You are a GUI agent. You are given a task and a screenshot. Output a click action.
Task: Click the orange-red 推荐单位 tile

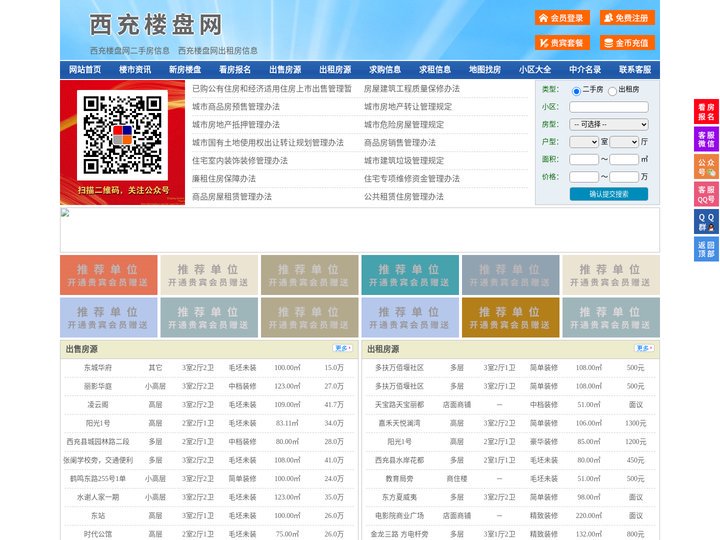(109, 275)
